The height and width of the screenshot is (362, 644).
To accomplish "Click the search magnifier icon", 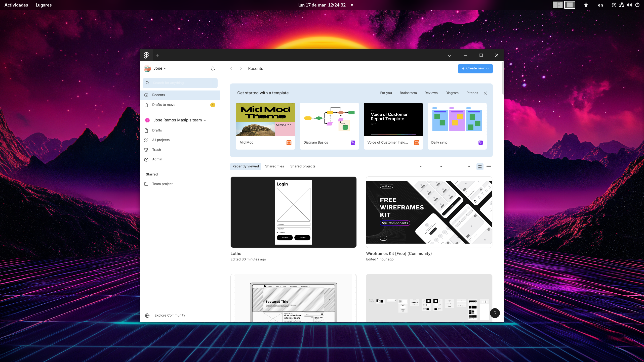I will point(147,83).
